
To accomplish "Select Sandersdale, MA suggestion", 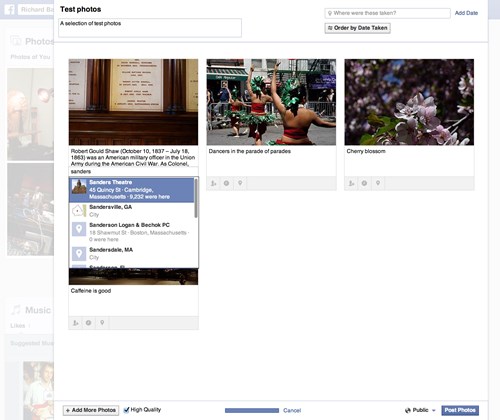I will pyautogui.click(x=132, y=254).
